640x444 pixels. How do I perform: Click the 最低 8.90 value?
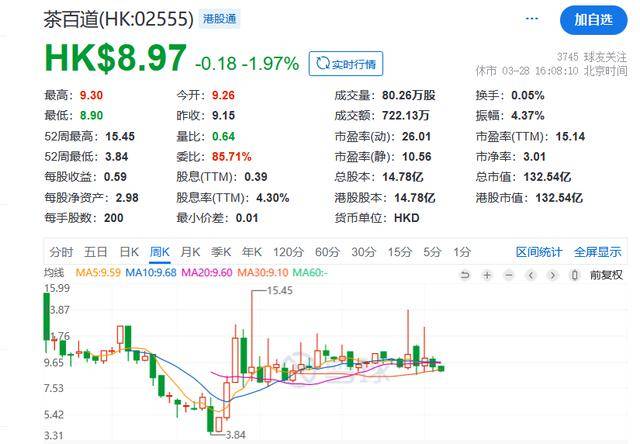click(91, 115)
